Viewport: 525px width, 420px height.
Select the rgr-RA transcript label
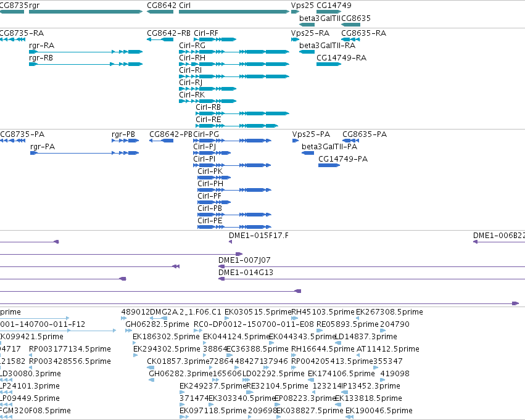click(41, 46)
